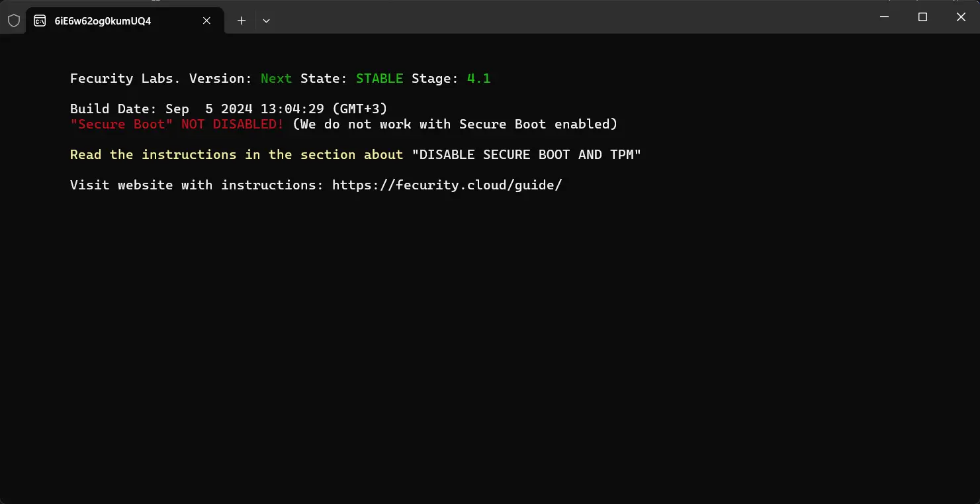Click the "Fecurity Labs." heading text
The image size is (980, 504).
125,78
